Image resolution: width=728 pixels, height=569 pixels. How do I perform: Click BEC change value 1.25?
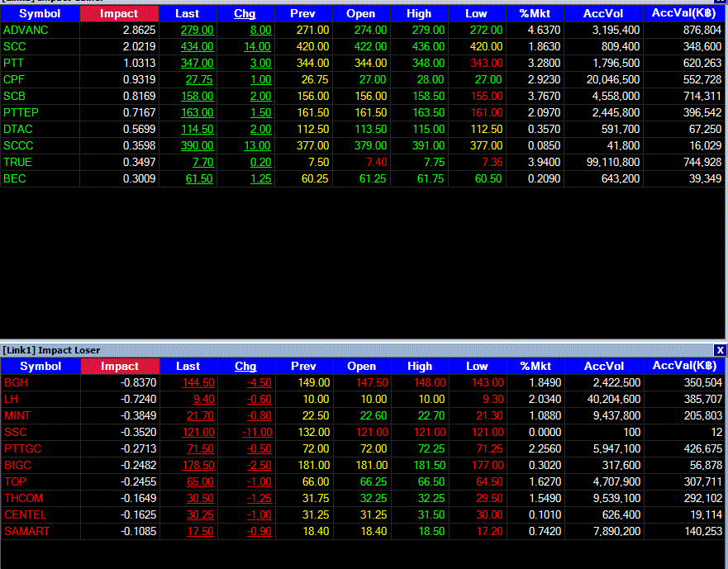tap(260, 178)
